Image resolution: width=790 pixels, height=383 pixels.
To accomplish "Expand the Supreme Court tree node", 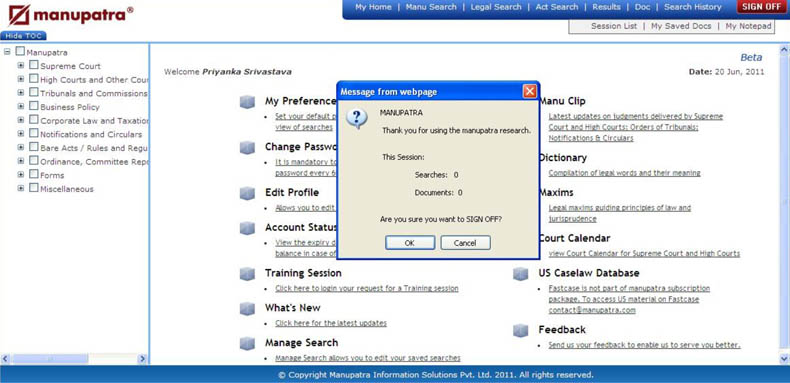I will (21, 65).
